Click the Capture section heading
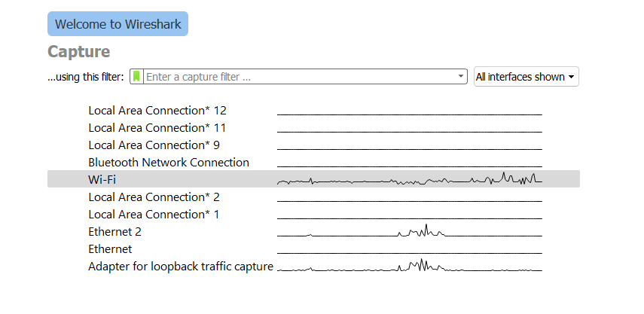 79,51
